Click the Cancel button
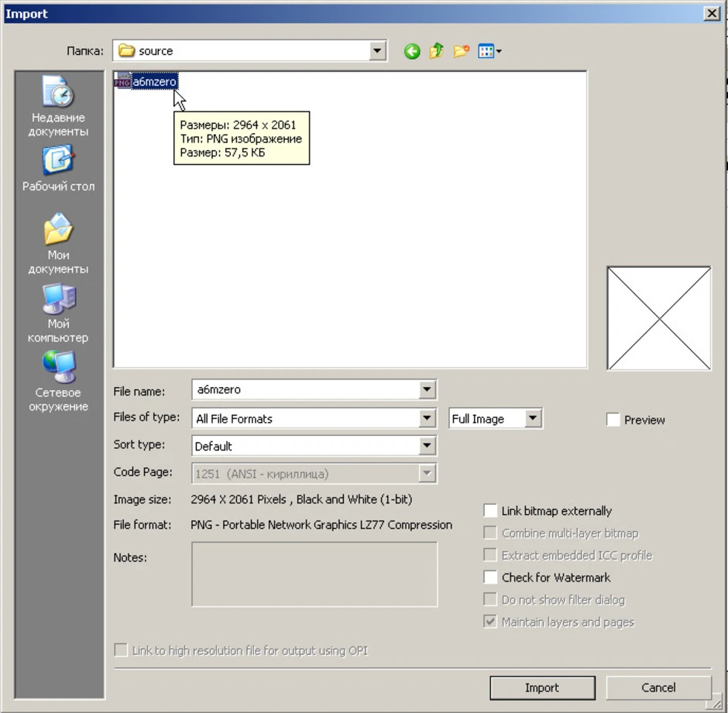This screenshot has height=713, width=728. tap(658, 687)
